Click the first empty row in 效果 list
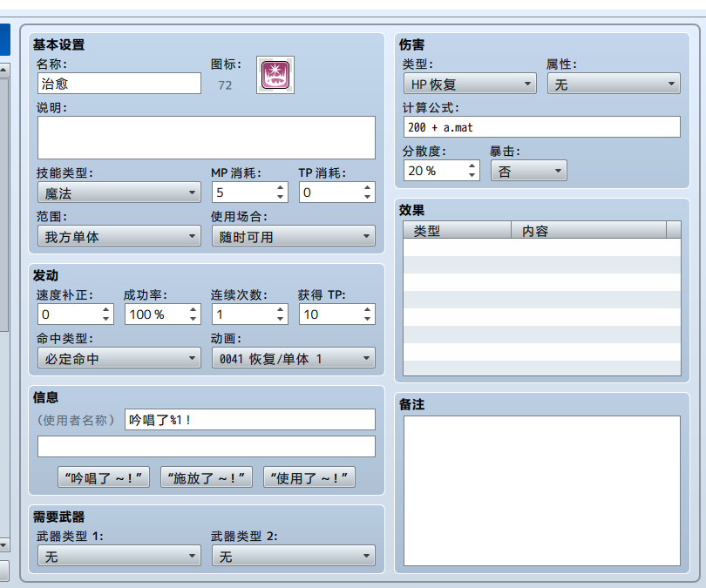 (542, 247)
